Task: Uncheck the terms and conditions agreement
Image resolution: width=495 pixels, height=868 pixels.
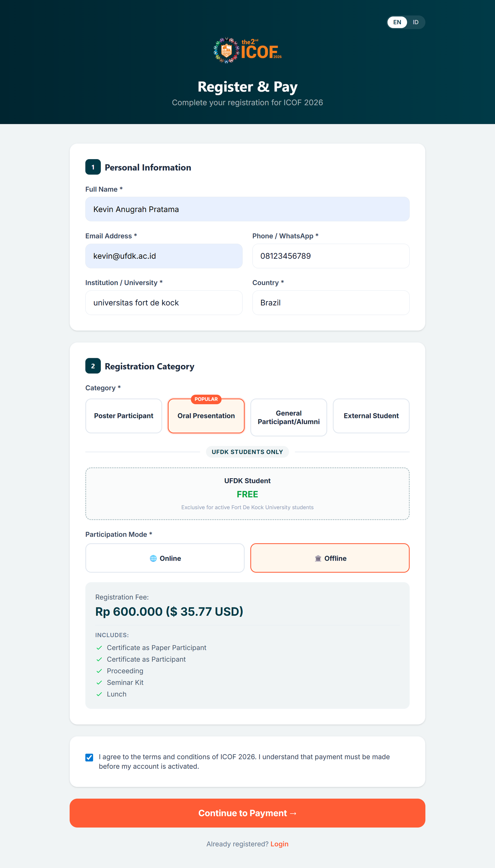Action: (x=89, y=757)
